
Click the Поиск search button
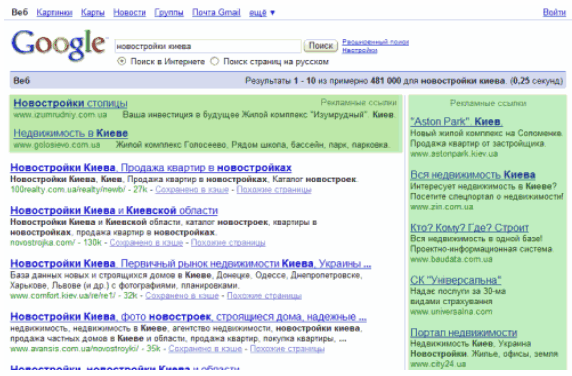click(x=321, y=46)
